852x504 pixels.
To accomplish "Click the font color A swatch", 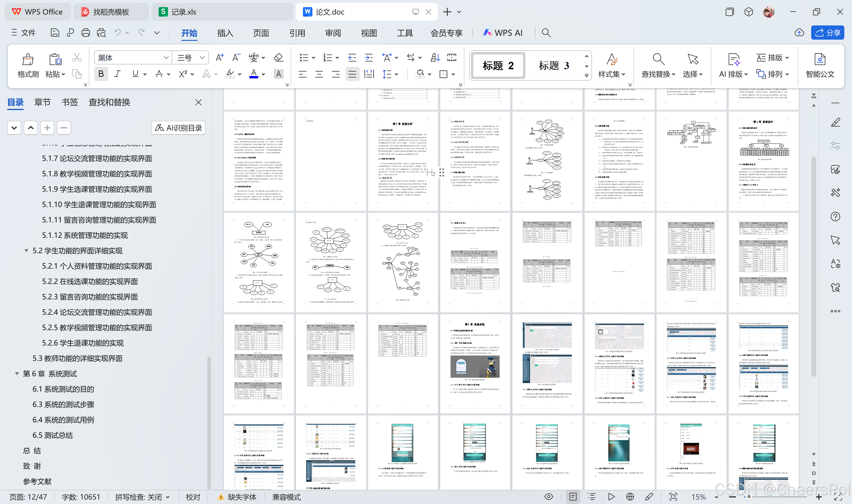I will click(254, 74).
